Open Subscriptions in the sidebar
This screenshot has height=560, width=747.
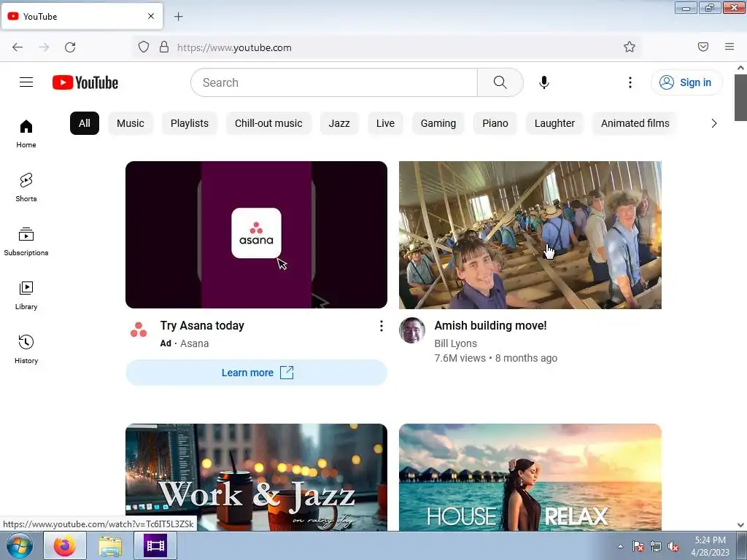[26, 242]
